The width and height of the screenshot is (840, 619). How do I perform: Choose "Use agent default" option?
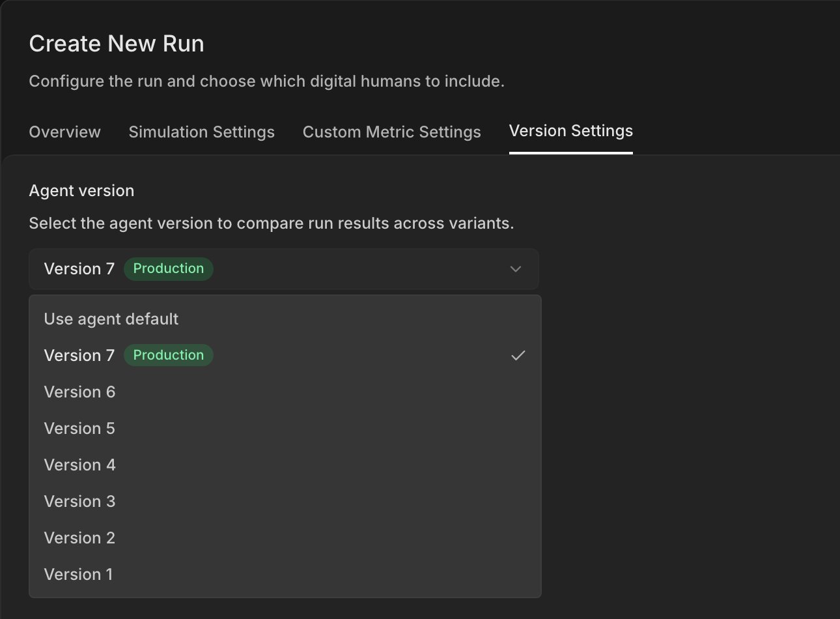pos(285,319)
